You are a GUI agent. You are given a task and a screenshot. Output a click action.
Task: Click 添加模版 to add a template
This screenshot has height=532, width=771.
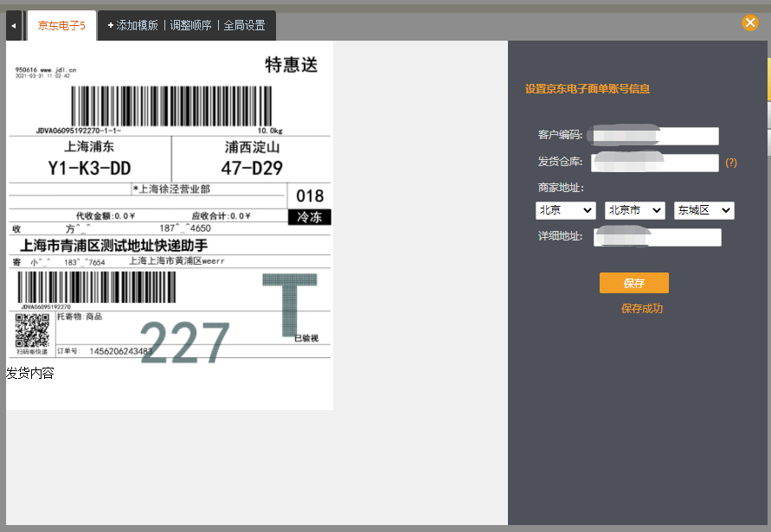coord(132,25)
